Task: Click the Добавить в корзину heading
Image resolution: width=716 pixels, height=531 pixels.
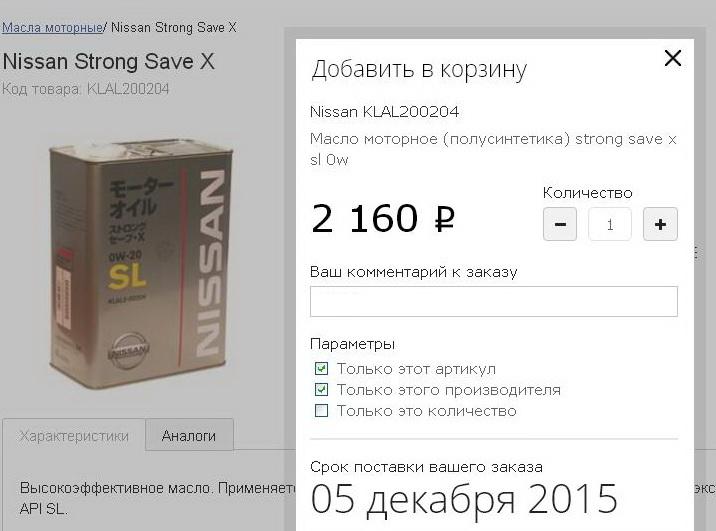Action: click(419, 69)
